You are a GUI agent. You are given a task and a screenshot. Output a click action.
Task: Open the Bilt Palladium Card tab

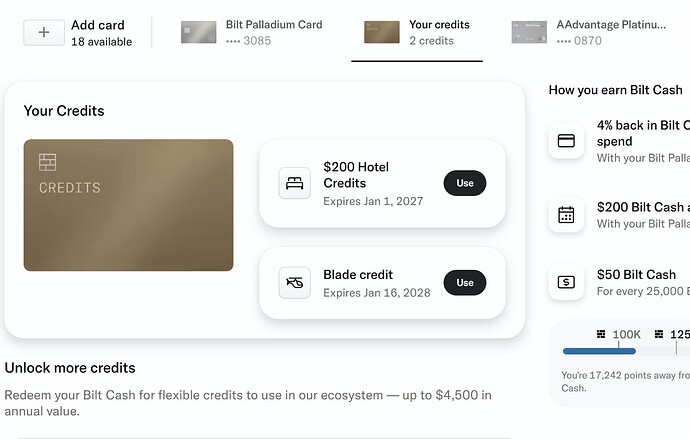click(x=252, y=33)
